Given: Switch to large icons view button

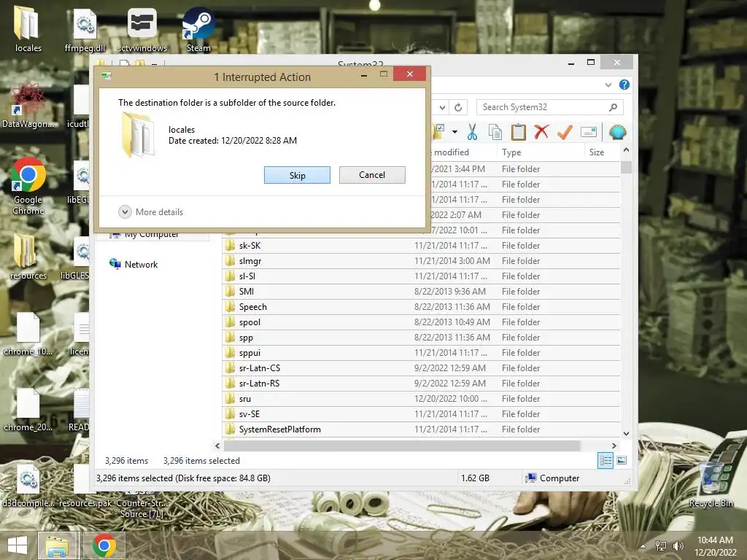Looking at the screenshot, I should 622,460.
